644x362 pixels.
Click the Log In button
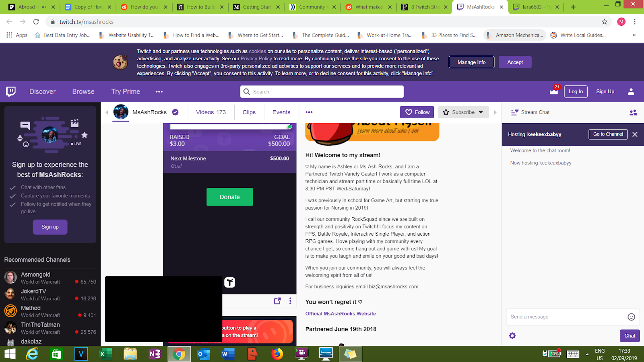click(576, 92)
